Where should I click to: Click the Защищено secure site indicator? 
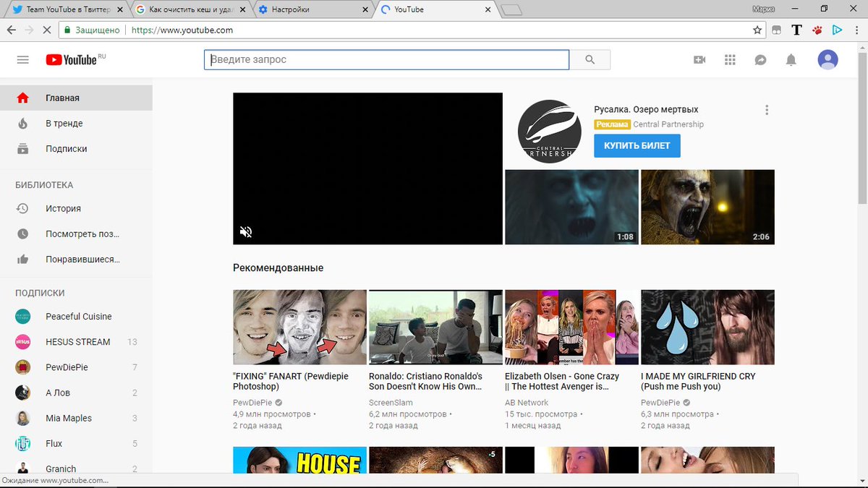93,30
